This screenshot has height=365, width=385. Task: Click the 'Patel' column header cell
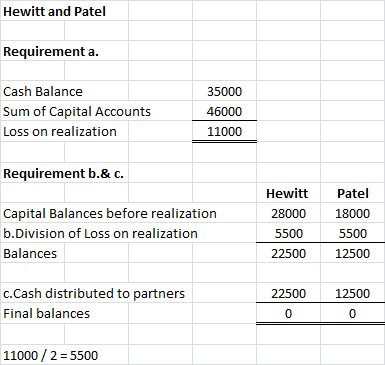[x=353, y=194]
